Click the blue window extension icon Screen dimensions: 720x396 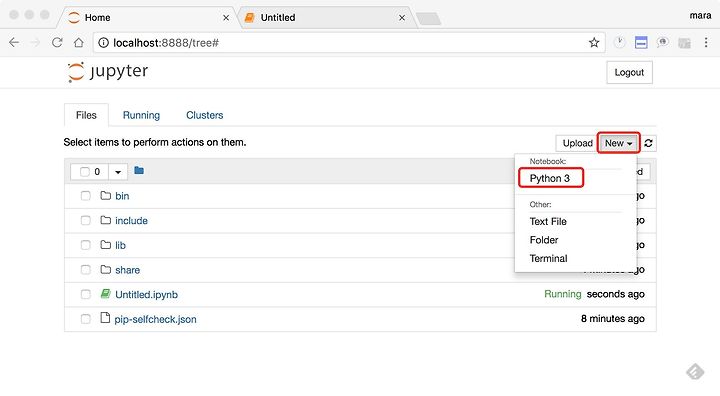click(x=641, y=42)
